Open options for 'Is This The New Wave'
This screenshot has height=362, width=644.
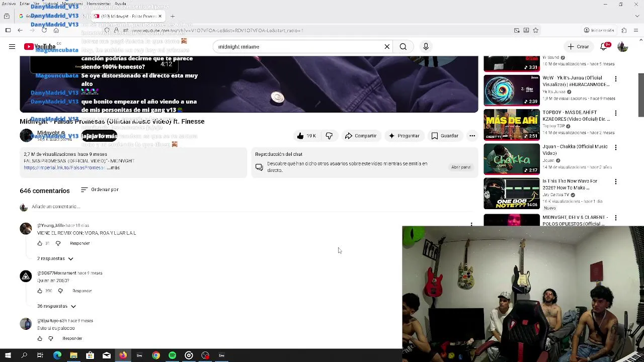(x=615, y=182)
